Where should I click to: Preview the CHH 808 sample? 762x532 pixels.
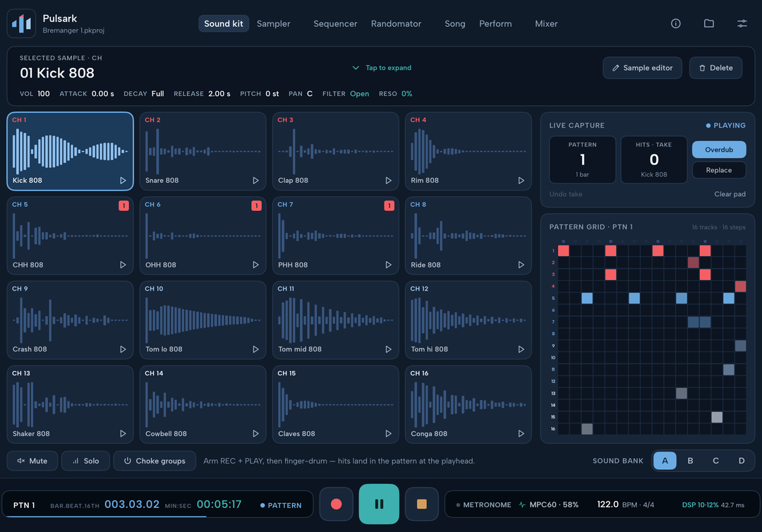123,265
